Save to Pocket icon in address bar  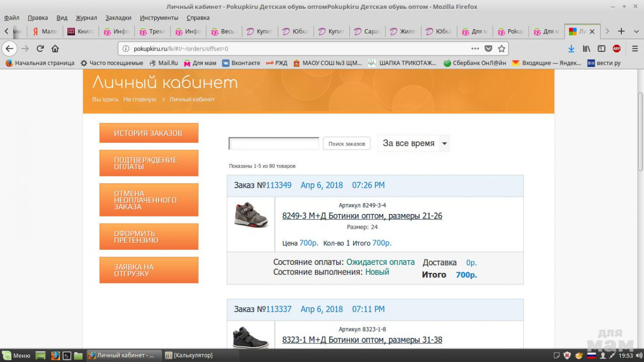[x=488, y=49]
